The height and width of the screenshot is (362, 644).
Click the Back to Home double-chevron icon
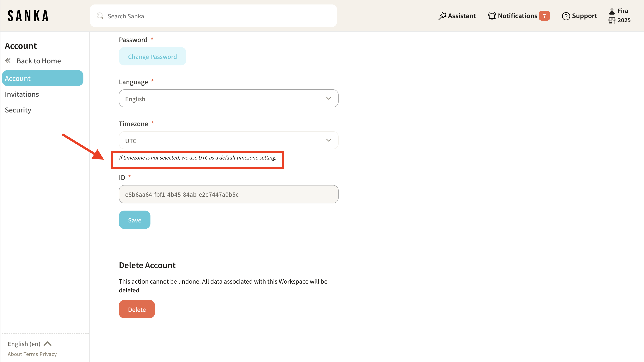click(8, 61)
